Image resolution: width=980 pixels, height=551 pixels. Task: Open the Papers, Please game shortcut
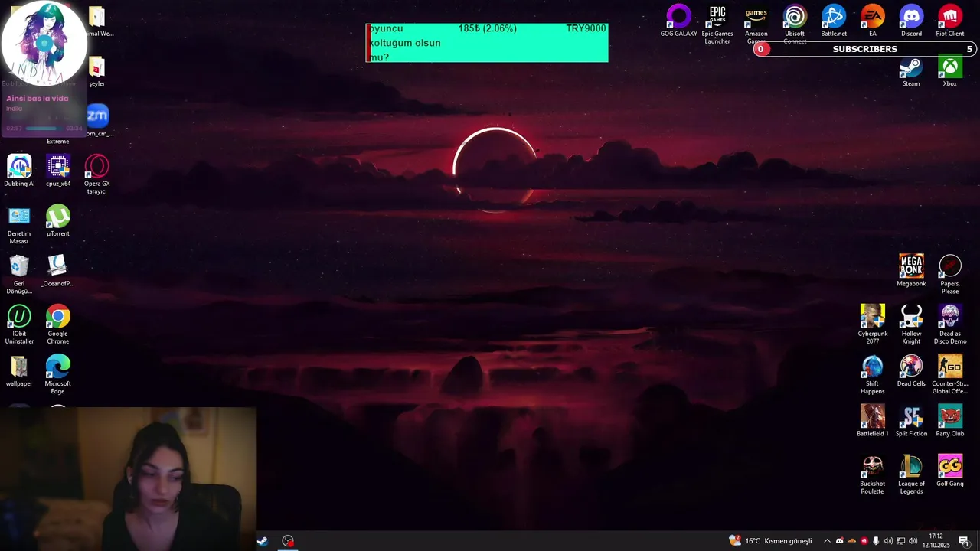tap(950, 275)
